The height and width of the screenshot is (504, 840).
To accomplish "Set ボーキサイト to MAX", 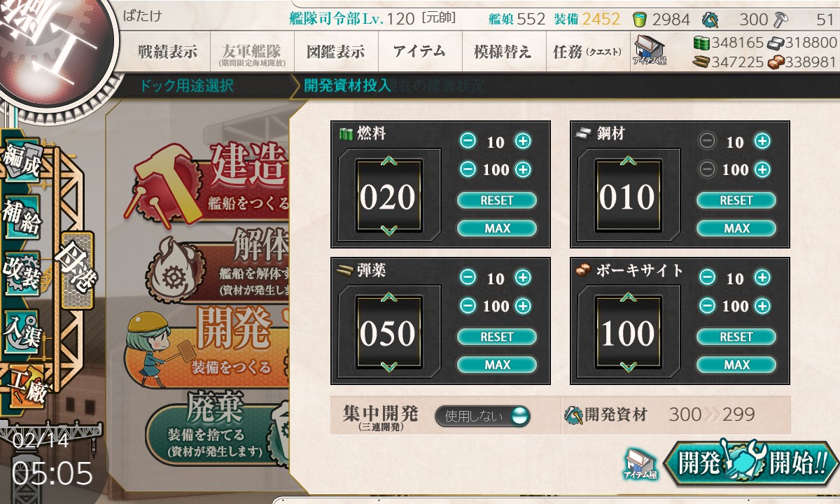I will (736, 365).
